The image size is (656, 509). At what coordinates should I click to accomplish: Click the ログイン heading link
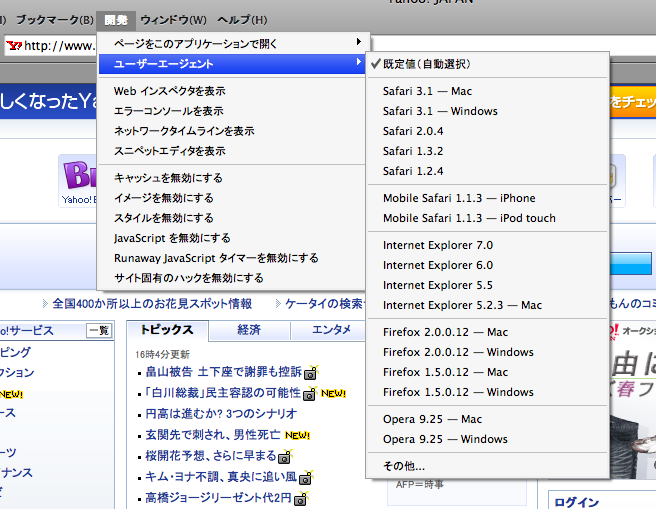pos(577,502)
